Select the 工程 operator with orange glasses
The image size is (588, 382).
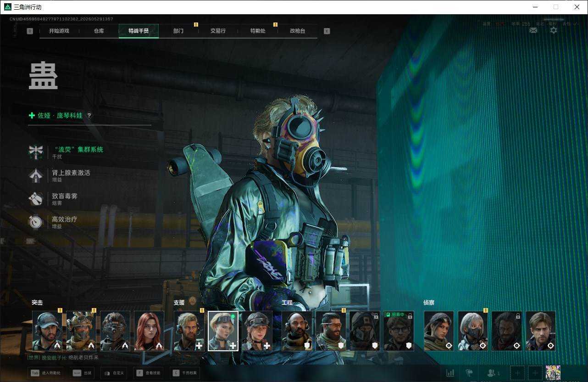pyautogui.click(x=331, y=331)
